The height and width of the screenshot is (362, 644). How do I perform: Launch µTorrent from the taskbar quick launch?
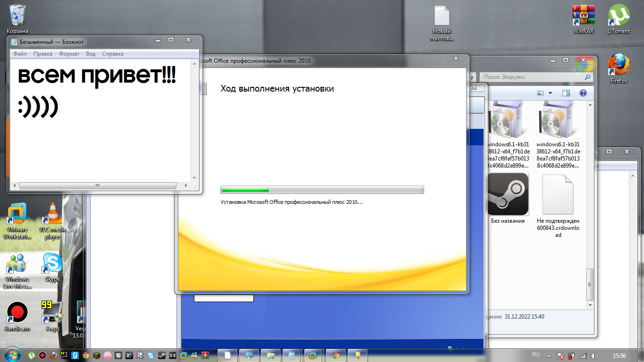[x=32, y=355]
